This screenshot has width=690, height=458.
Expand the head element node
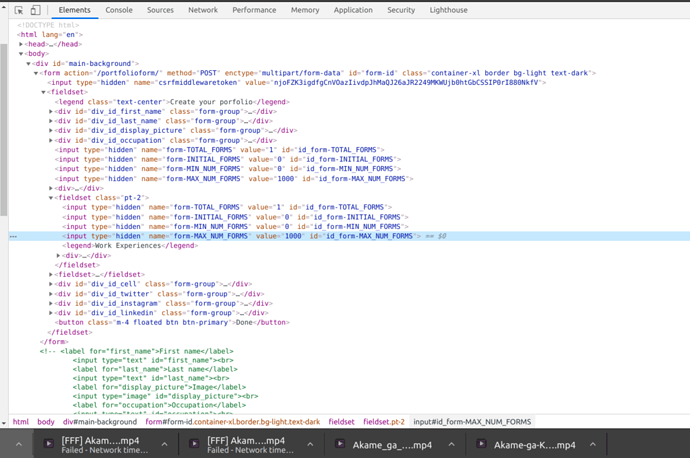tap(21, 44)
